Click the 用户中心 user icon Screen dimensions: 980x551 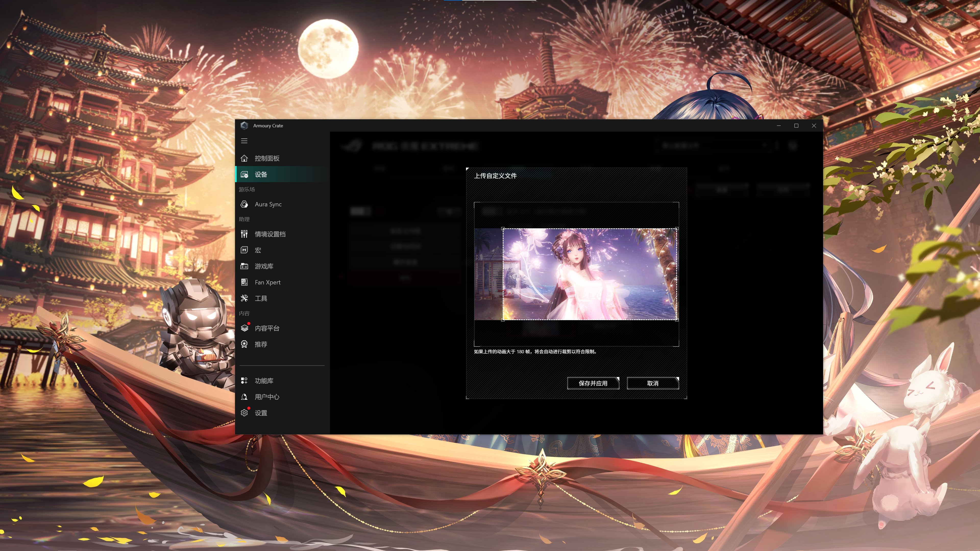[244, 397]
